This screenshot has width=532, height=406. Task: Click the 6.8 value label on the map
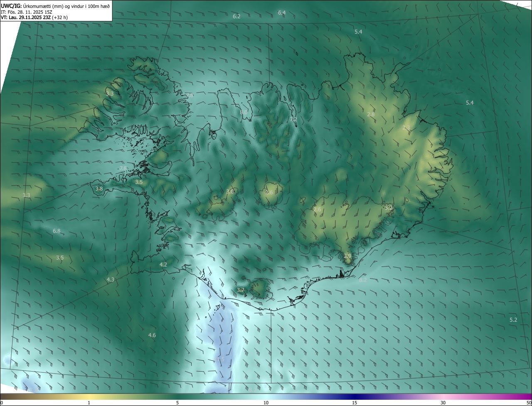(x=57, y=231)
